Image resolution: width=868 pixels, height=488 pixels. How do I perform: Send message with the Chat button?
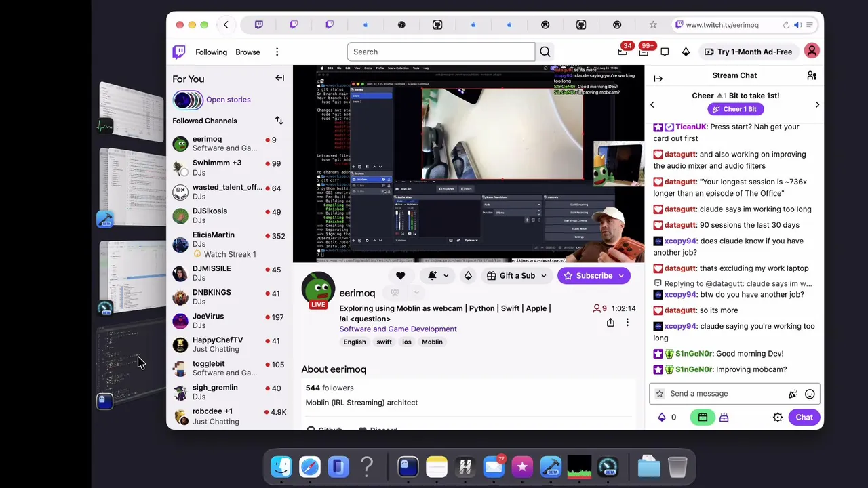[804, 418]
